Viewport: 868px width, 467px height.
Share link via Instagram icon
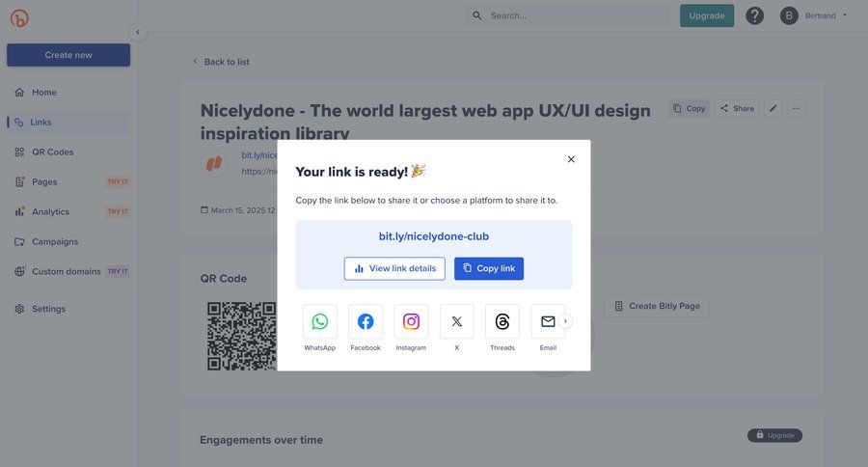411,321
